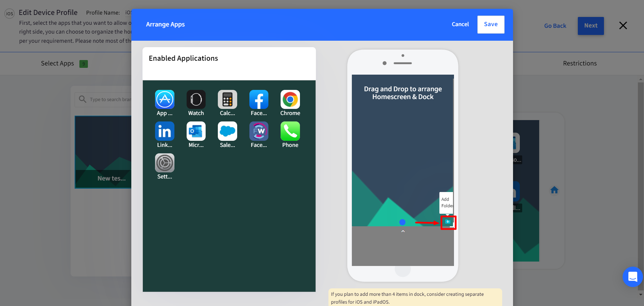Select the Calculator app icon

[227, 99]
